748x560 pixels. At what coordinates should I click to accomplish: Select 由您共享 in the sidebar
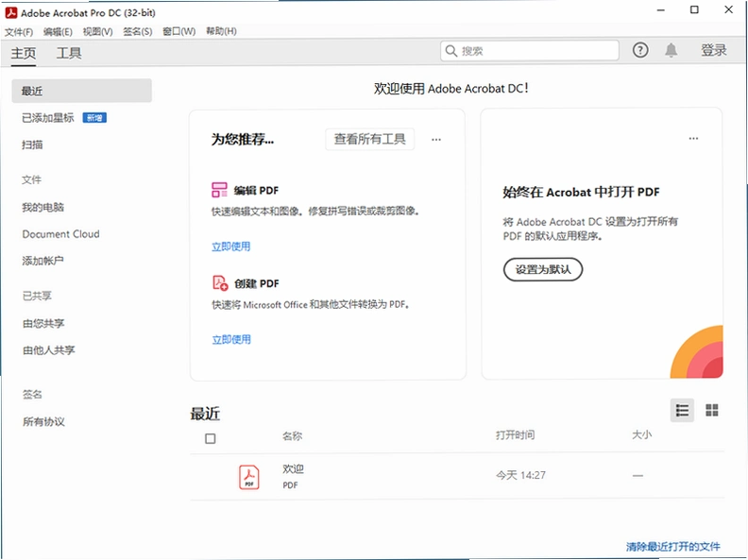(x=43, y=323)
